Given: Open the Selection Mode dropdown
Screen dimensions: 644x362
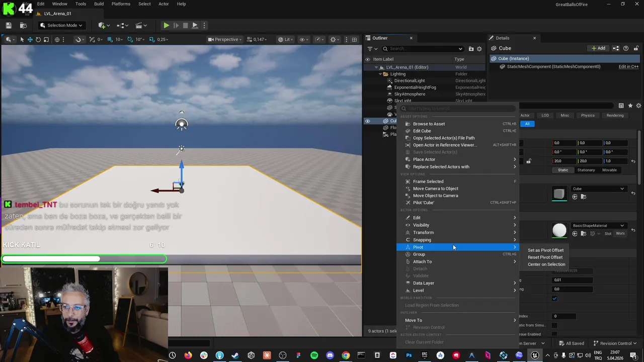Looking at the screenshot, I should [x=61, y=25].
